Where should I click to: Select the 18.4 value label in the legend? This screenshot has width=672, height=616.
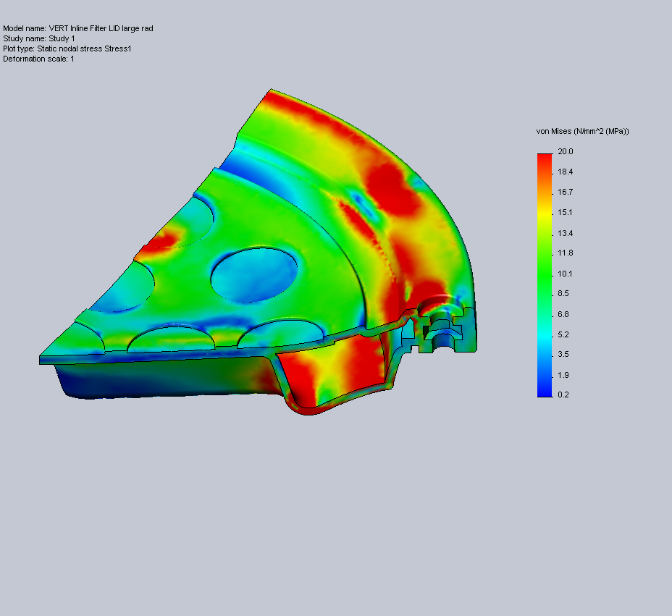(563, 172)
